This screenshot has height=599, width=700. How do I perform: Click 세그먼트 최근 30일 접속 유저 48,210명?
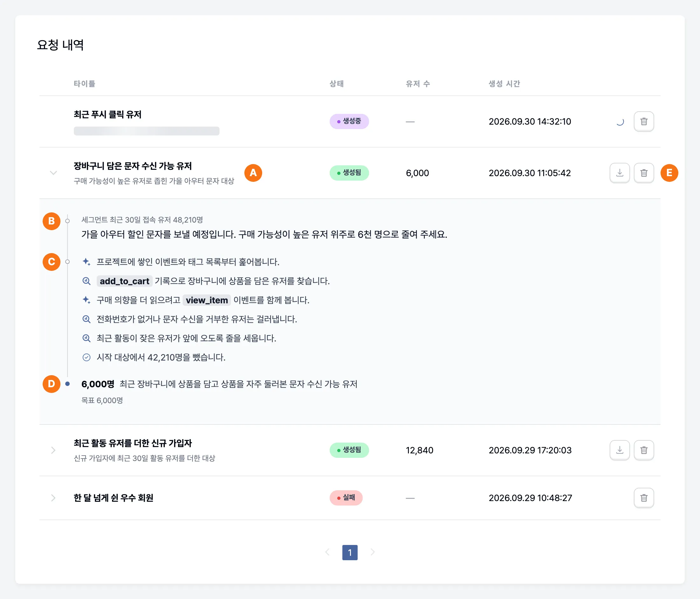click(x=142, y=220)
